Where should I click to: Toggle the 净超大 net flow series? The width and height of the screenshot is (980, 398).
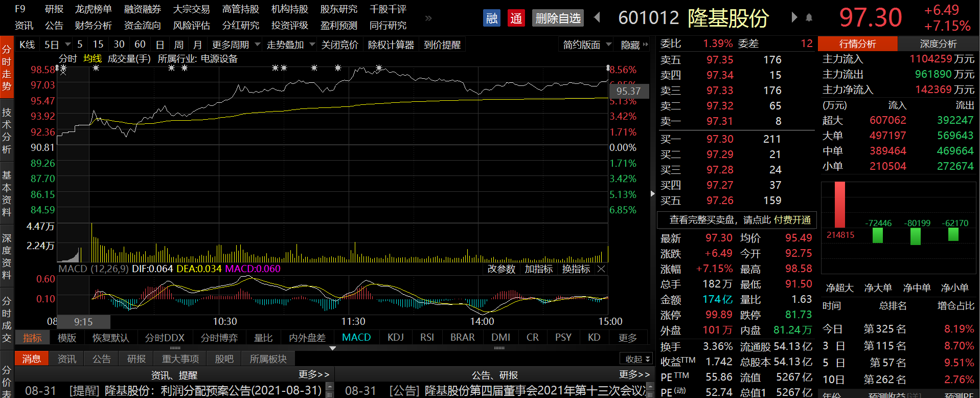pyautogui.click(x=839, y=288)
